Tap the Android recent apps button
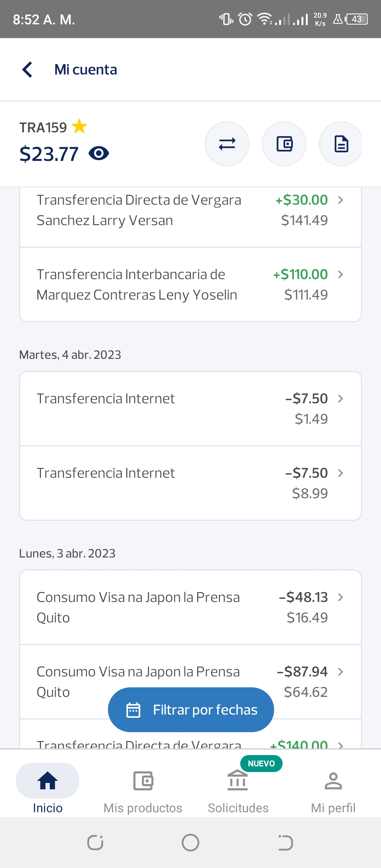381x868 pixels. (95, 843)
